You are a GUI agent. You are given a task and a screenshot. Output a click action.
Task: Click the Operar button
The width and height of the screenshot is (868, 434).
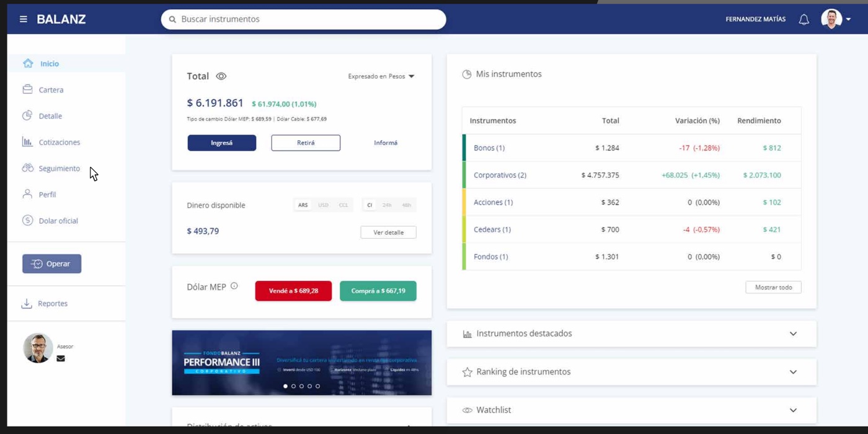[52, 263]
